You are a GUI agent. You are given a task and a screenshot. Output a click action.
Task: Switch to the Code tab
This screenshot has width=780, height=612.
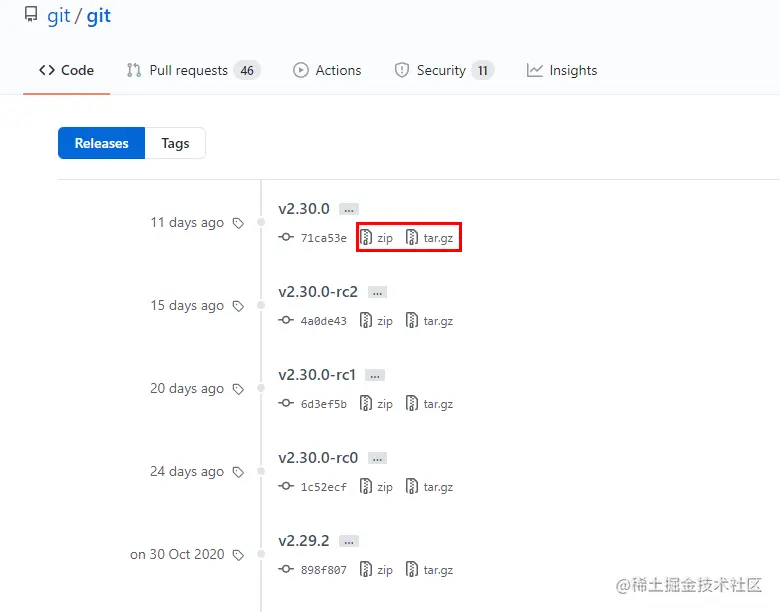pos(66,70)
